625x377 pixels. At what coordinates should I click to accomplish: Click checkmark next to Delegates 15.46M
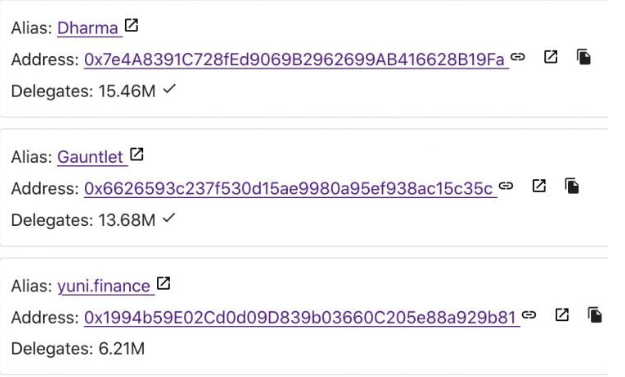tap(169, 89)
